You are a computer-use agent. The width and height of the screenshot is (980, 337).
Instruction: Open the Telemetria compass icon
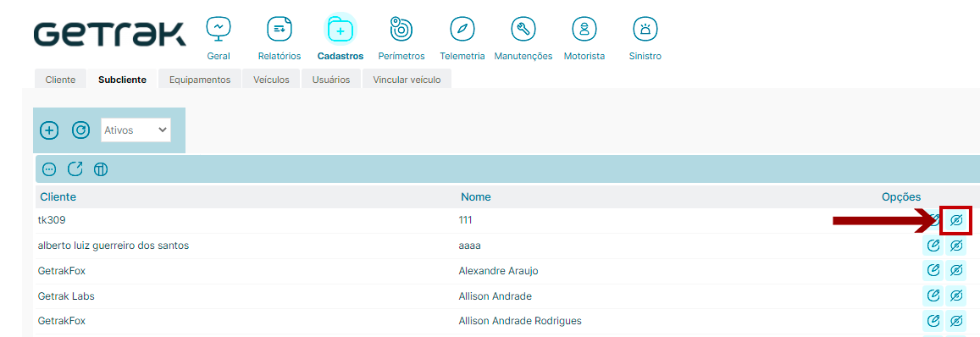click(x=462, y=29)
